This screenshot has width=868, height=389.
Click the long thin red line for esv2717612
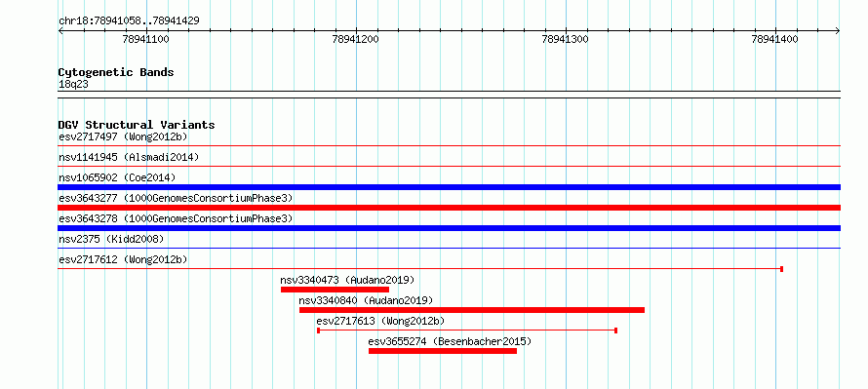(x=420, y=269)
